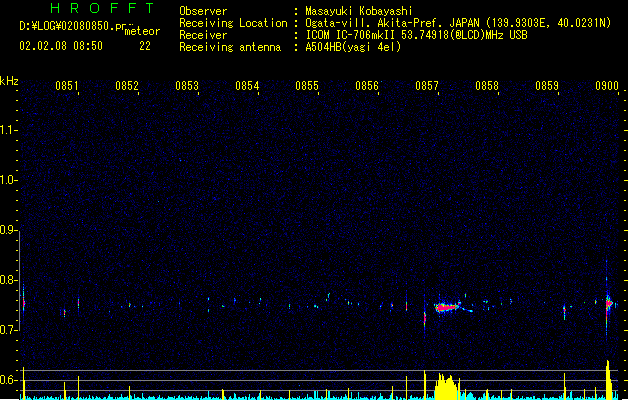This screenshot has width=629, height=400.
Task: Click the 0853 time marker
Action: coord(187,86)
